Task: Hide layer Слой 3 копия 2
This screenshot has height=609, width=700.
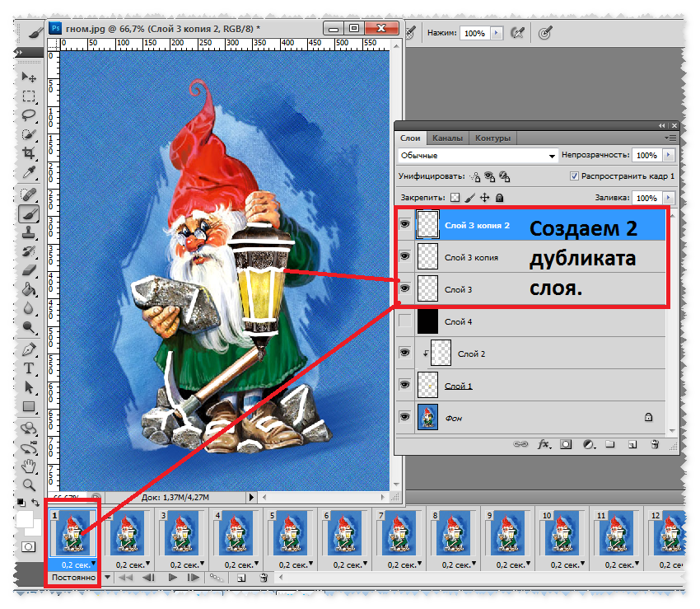Action: (x=405, y=224)
